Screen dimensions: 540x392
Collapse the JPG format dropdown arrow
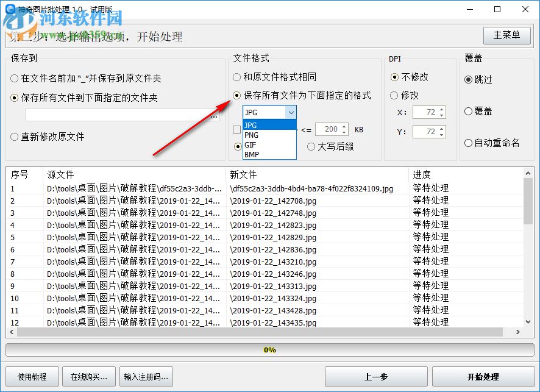pyautogui.click(x=291, y=112)
